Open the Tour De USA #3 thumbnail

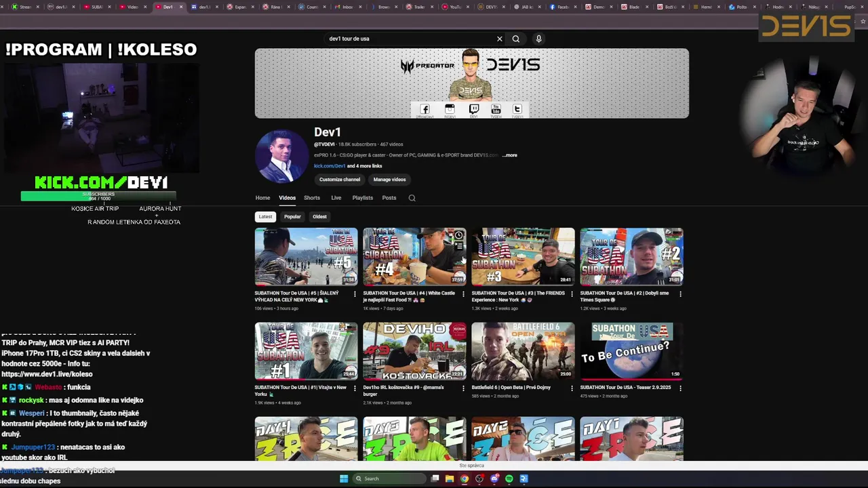pos(523,256)
